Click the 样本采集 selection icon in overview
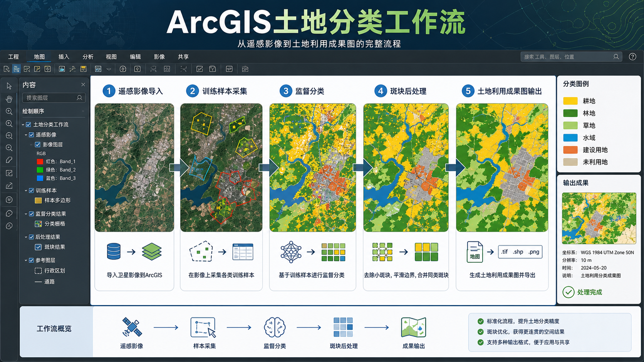Screen dimensions: 644x362 point(203,327)
